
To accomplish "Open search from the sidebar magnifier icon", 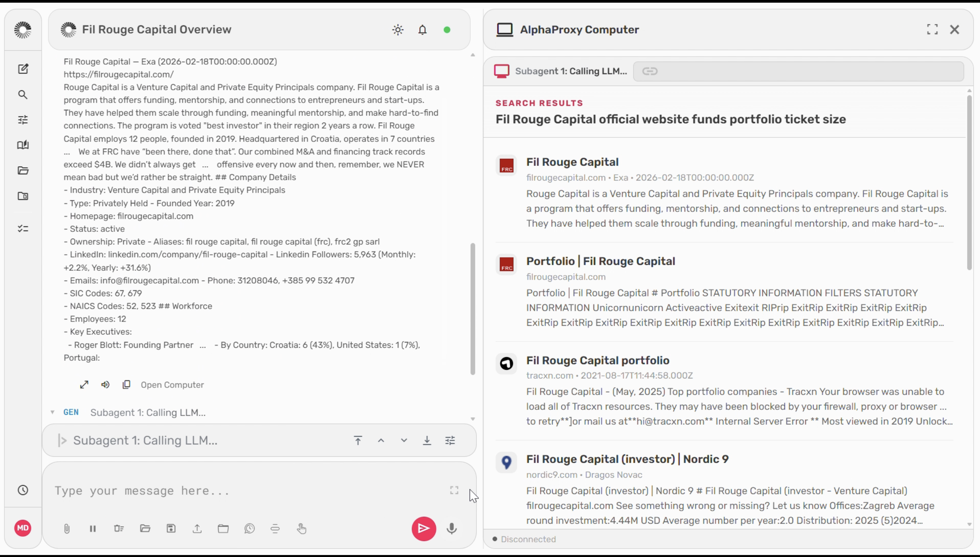I will click(x=23, y=95).
